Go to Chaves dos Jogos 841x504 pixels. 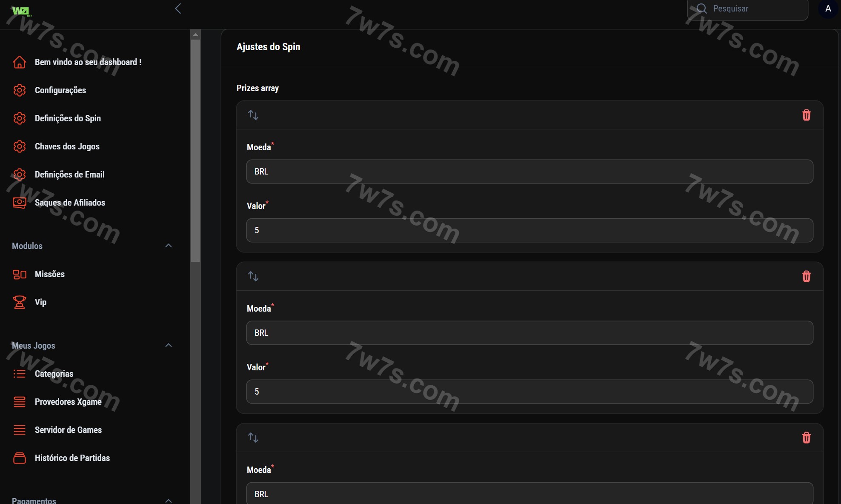[67, 146]
